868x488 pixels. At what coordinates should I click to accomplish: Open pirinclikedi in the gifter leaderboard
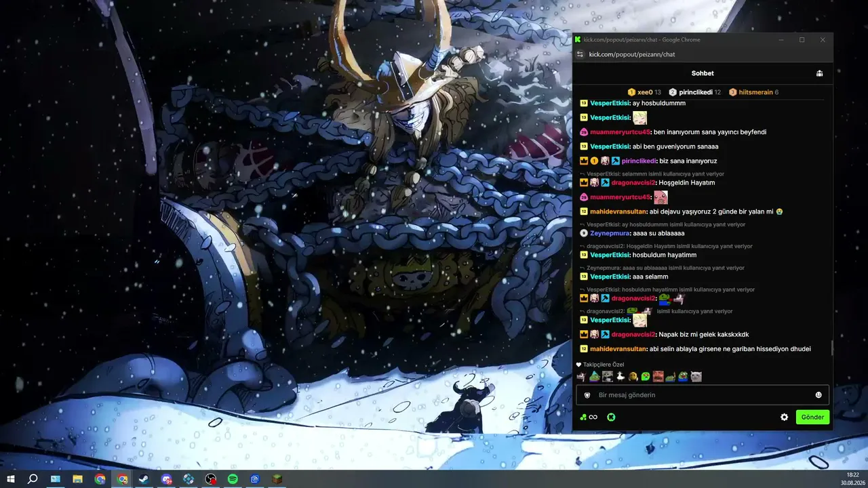(x=694, y=92)
